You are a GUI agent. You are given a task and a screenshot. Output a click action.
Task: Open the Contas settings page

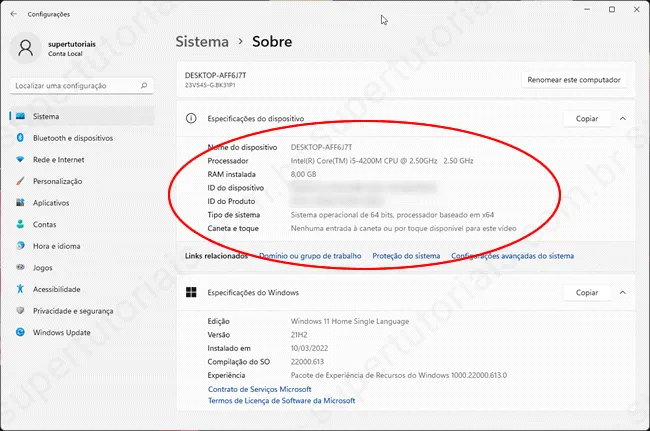pyautogui.click(x=82, y=224)
